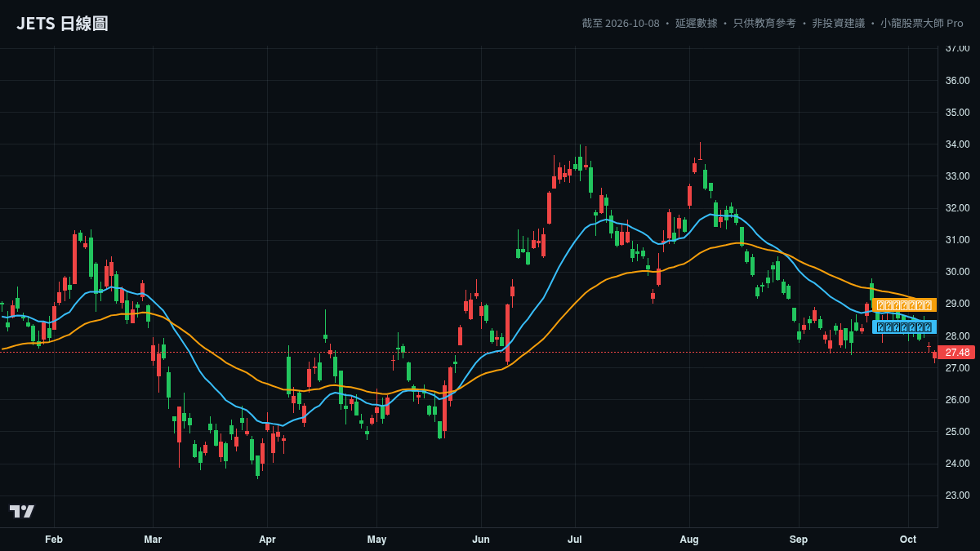Click the Jun label on time axis
980x551 pixels.
(481, 540)
